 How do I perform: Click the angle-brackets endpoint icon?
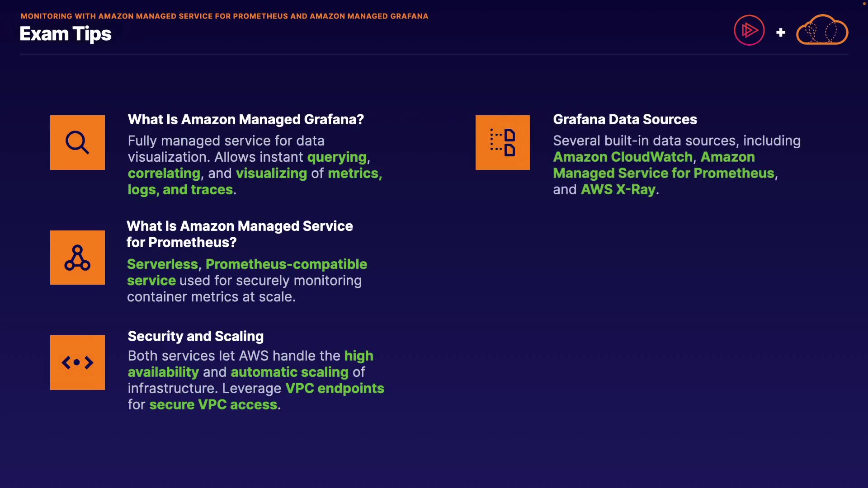pos(77,362)
